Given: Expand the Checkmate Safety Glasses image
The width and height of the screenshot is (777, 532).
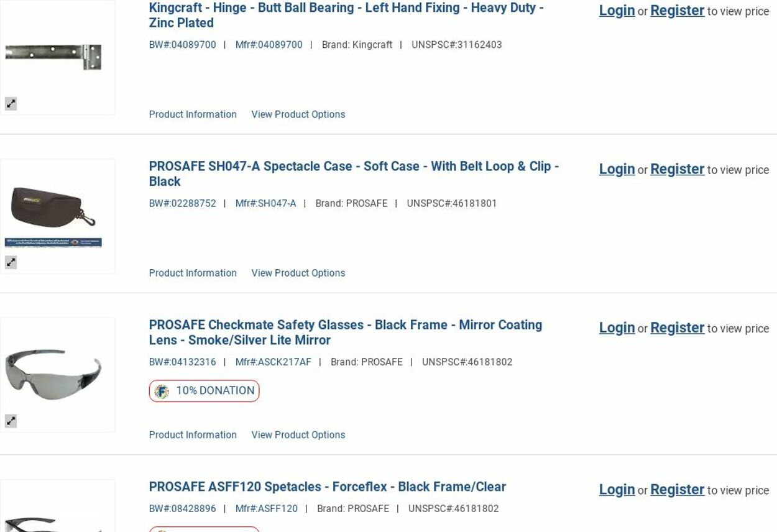Looking at the screenshot, I should pyautogui.click(x=11, y=421).
